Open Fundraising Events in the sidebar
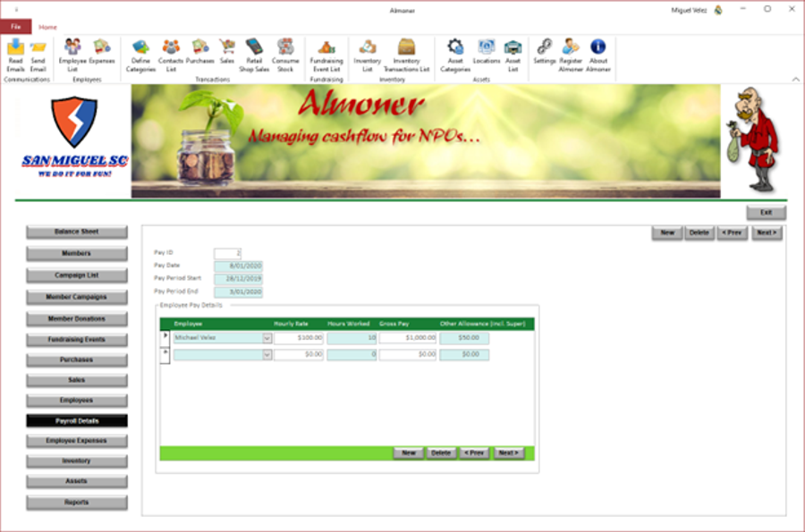This screenshot has width=805, height=532. [x=77, y=340]
